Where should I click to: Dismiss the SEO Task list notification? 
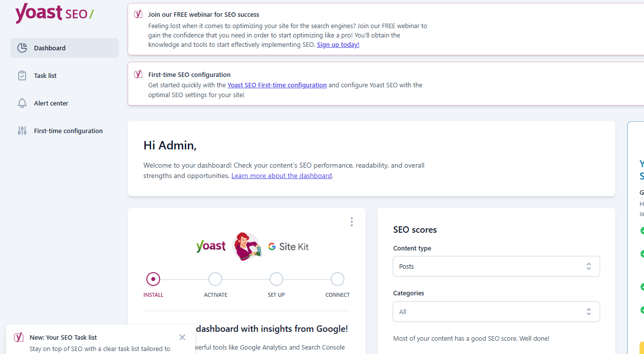click(182, 337)
